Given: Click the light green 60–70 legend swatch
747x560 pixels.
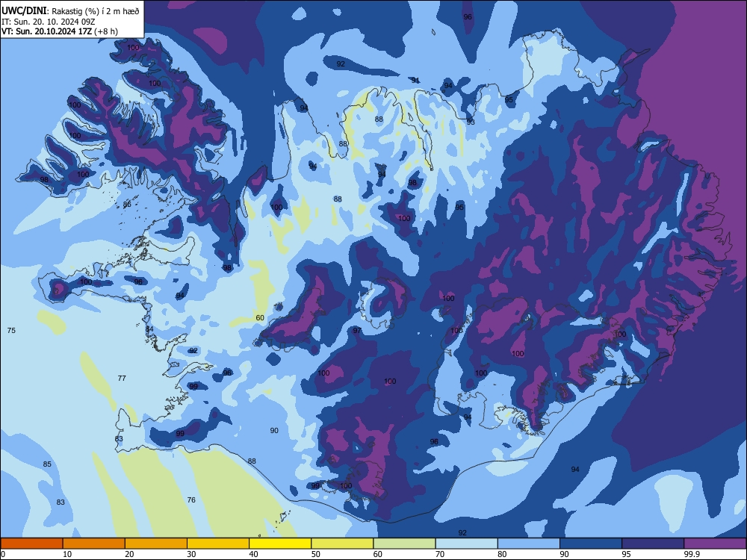Looking at the screenshot, I should [404, 544].
